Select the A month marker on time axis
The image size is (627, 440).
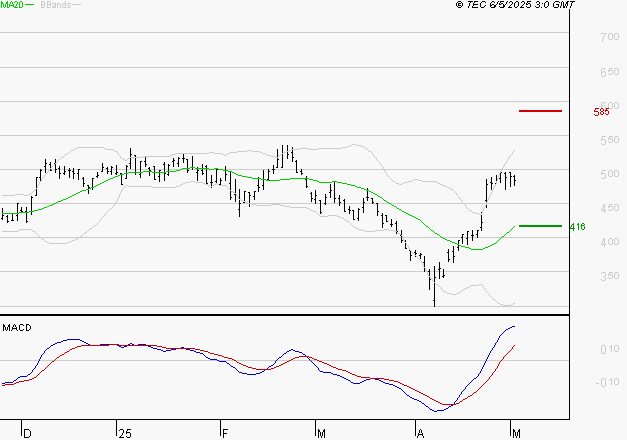[x=421, y=434]
